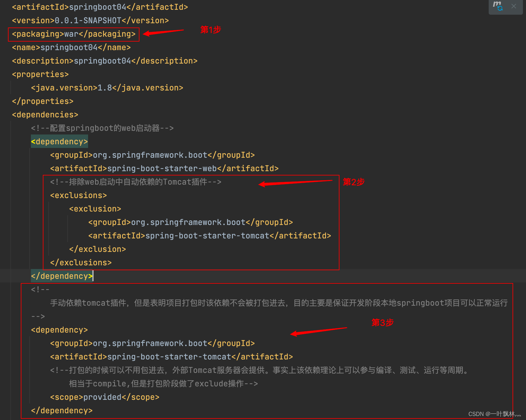Select the war value inside packaging tags

coord(72,34)
